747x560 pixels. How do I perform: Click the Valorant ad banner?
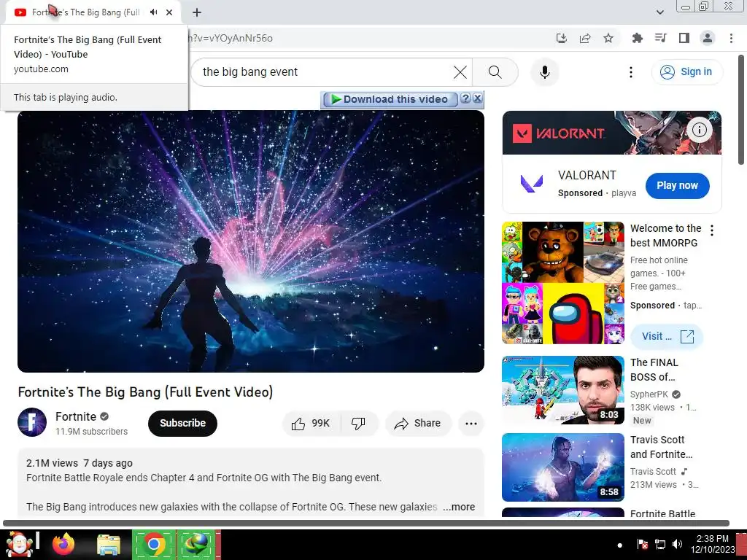612,133
